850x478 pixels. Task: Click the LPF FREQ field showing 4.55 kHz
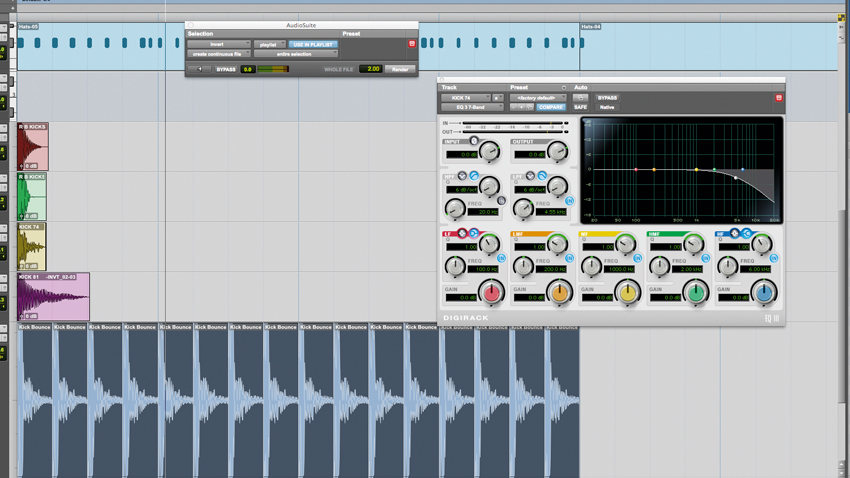[551, 212]
